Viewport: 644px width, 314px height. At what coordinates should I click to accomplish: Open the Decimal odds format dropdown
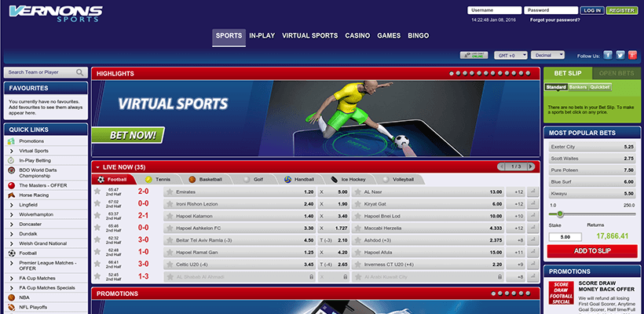547,55
